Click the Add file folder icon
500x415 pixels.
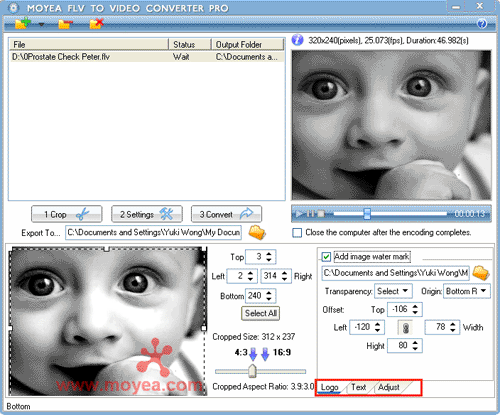23,23
